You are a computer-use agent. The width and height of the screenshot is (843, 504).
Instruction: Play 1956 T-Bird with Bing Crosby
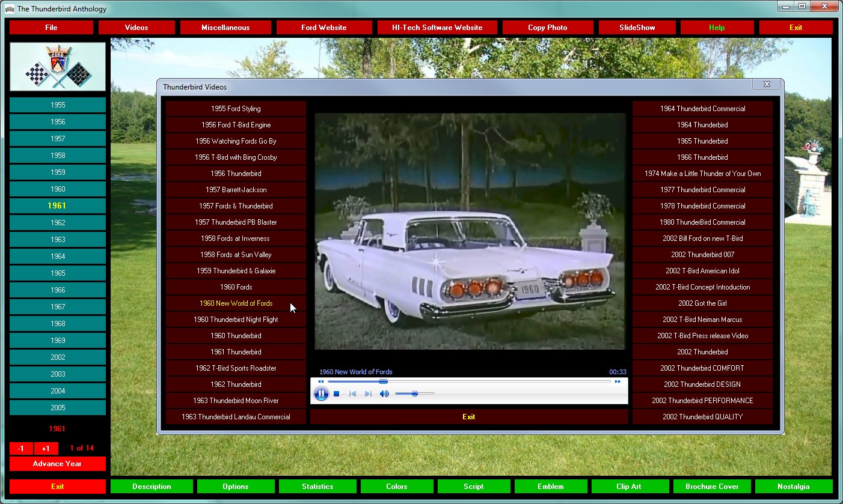point(236,157)
